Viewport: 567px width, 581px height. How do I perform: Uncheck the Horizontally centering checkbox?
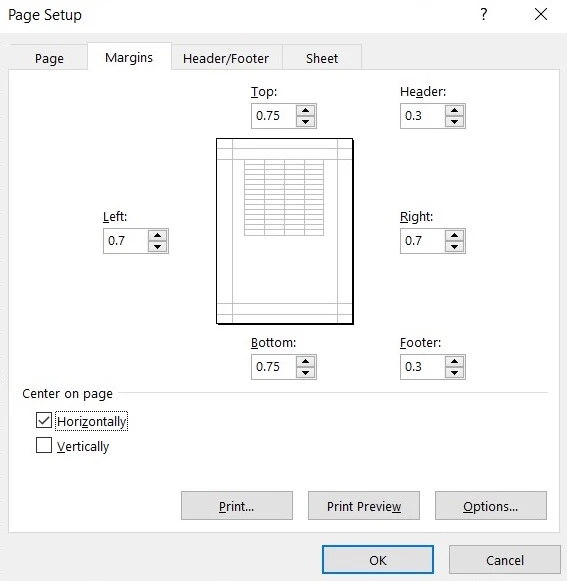coord(44,420)
